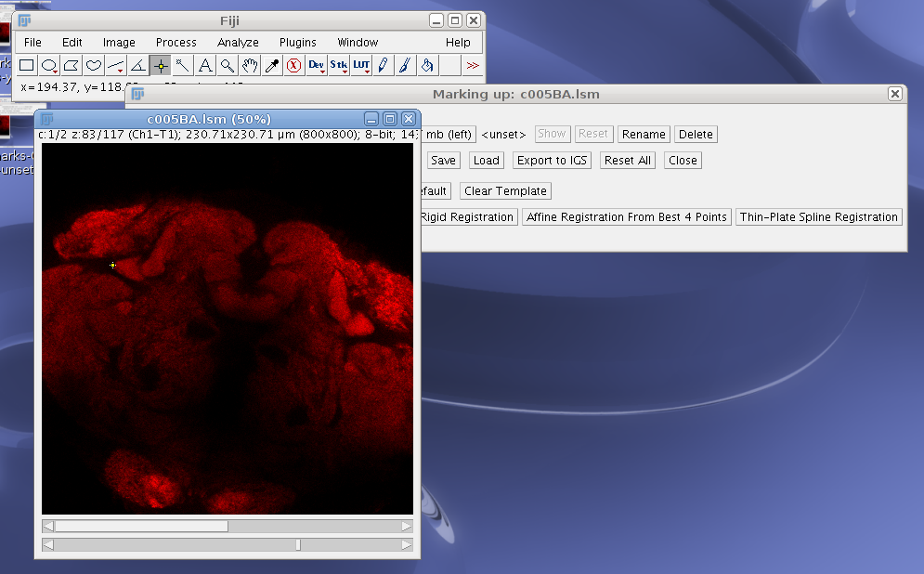The height and width of the screenshot is (574, 924).
Task: Select the Color picker eyedropper tool
Action: [272, 65]
